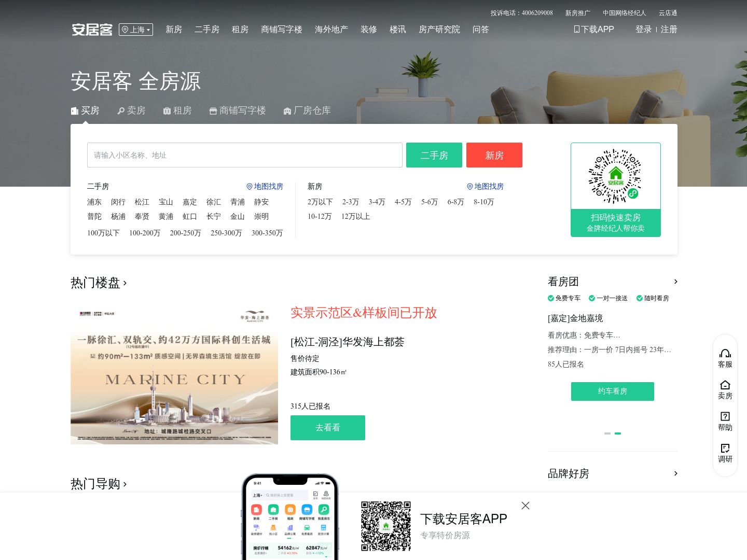The height and width of the screenshot is (560, 747).
Task: Open the [嘉定]金地嘉境 listing
Action: (x=575, y=318)
